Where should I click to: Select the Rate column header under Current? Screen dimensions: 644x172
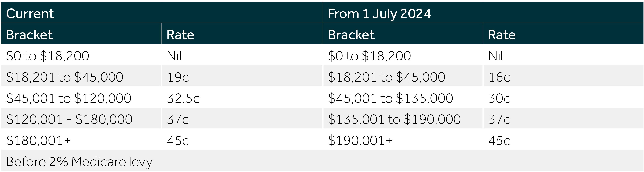point(242,34)
